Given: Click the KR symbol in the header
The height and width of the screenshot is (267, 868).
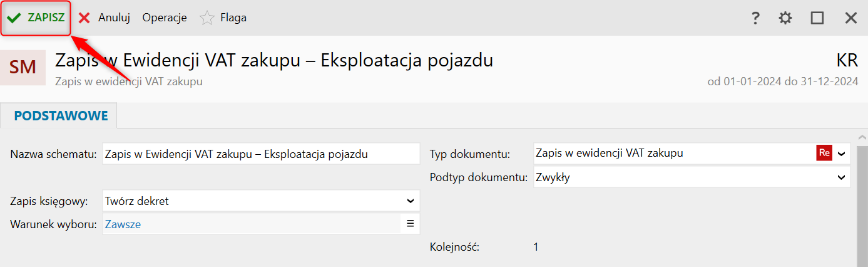Looking at the screenshot, I should tap(846, 61).
